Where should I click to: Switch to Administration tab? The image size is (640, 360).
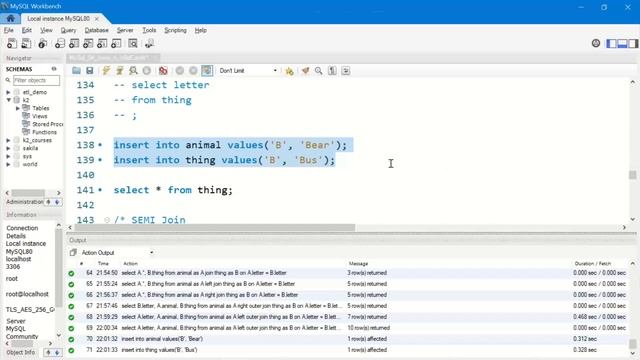pos(24,202)
